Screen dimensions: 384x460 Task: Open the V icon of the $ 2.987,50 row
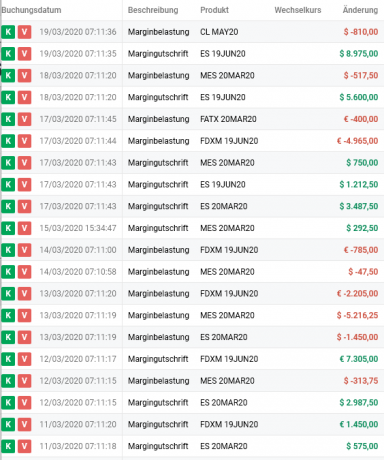(24, 403)
